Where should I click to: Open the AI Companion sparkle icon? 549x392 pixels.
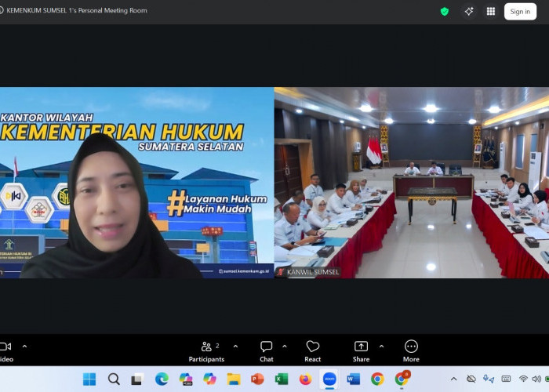coord(469,12)
